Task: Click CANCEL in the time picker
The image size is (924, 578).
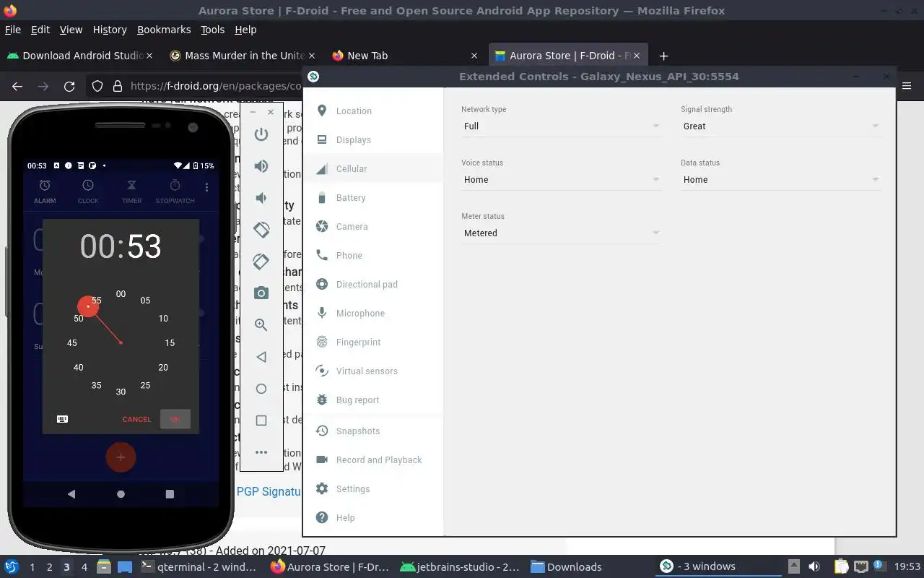Action: 136,419
